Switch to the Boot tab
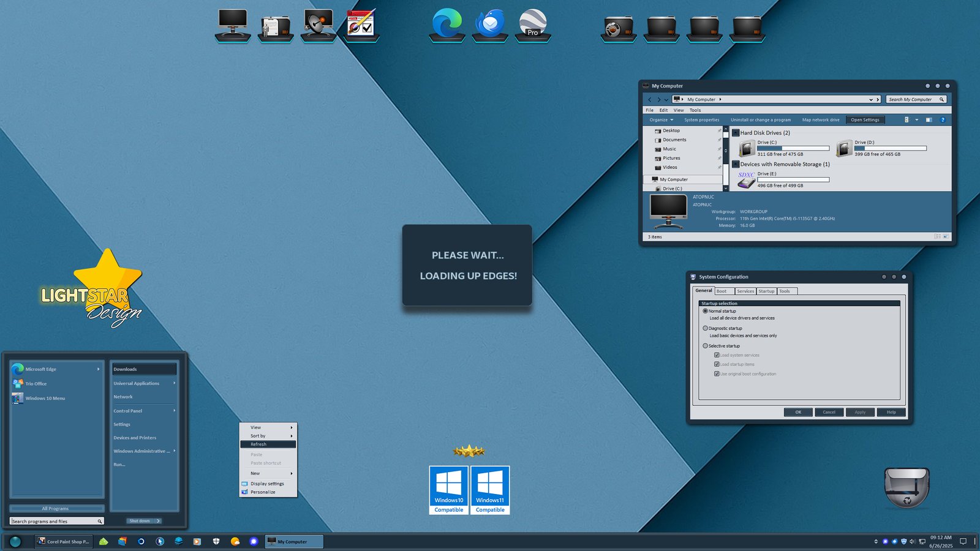 click(x=724, y=291)
